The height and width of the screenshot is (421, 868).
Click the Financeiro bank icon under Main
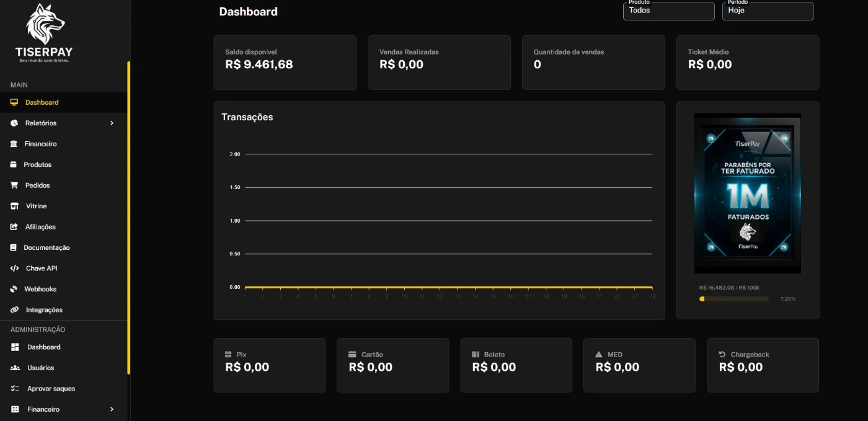tap(14, 144)
